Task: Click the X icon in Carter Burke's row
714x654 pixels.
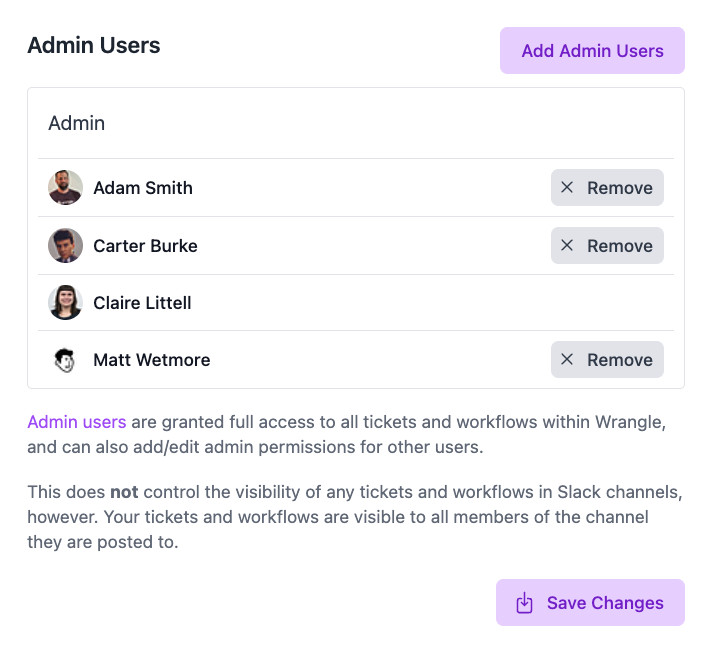Action: click(567, 246)
